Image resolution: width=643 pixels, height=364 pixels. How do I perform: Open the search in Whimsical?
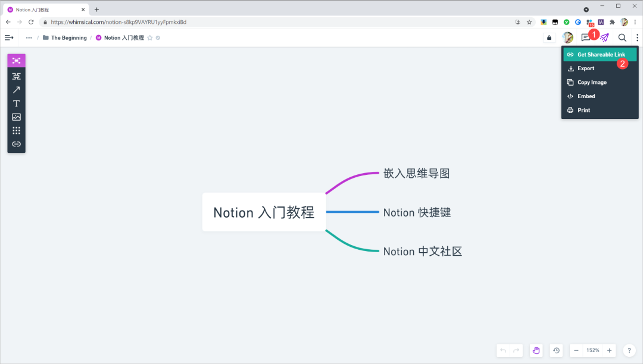[x=622, y=37]
